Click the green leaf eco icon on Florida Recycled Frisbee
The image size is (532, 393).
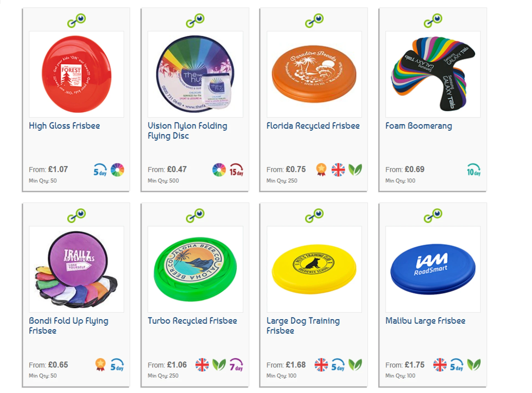coord(355,170)
